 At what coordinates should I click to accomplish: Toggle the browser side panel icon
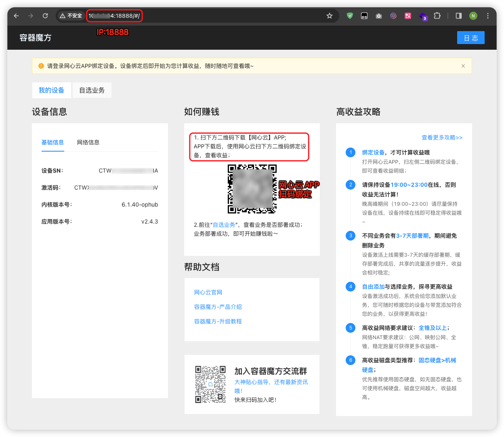point(459,16)
